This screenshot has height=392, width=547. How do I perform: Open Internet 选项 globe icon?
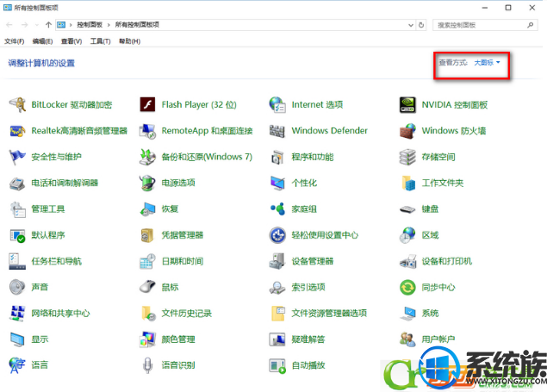277,104
